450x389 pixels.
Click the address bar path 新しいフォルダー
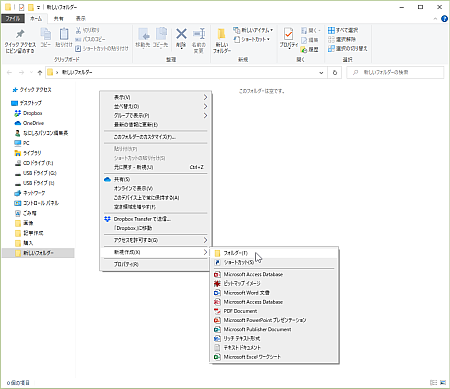[77, 72]
